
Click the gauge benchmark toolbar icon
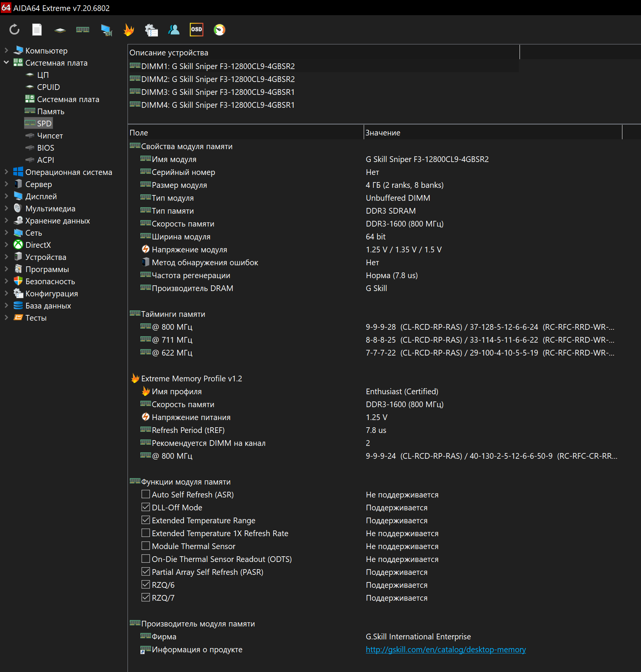point(219,30)
